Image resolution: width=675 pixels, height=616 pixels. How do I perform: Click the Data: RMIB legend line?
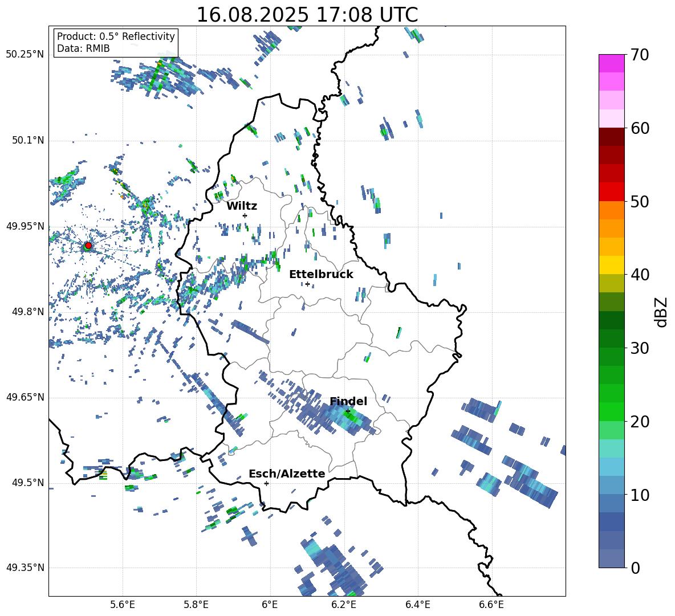[83, 48]
